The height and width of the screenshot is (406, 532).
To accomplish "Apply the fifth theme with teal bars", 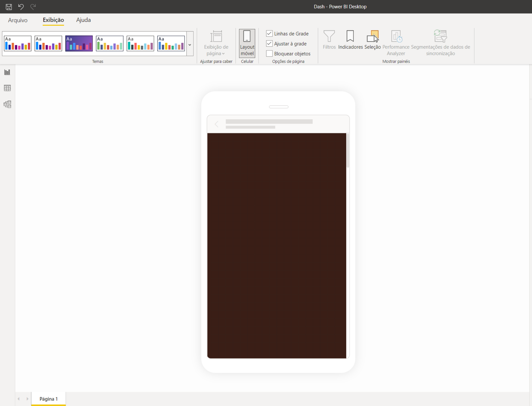I will coord(140,43).
